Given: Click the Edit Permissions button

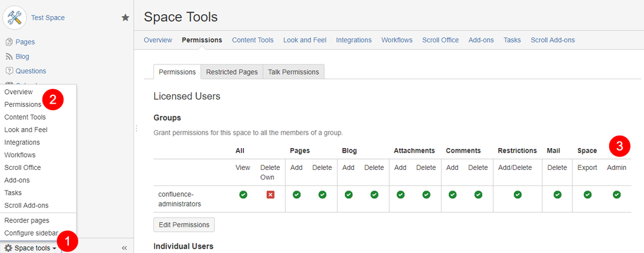Looking at the screenshot, I should (184, 225).
